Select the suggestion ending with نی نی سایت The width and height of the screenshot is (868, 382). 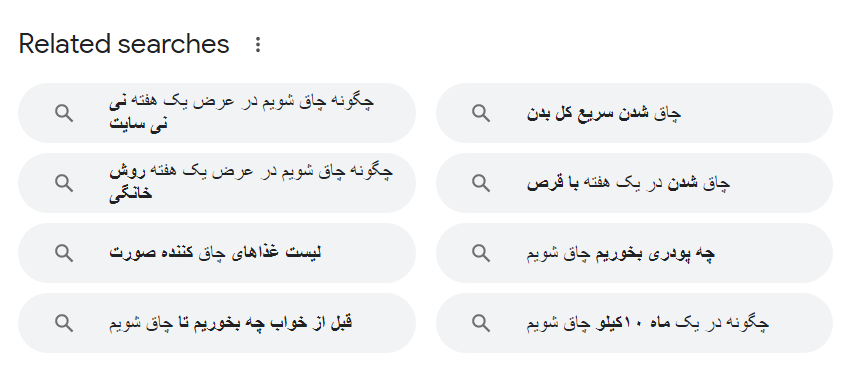point(217,113)
